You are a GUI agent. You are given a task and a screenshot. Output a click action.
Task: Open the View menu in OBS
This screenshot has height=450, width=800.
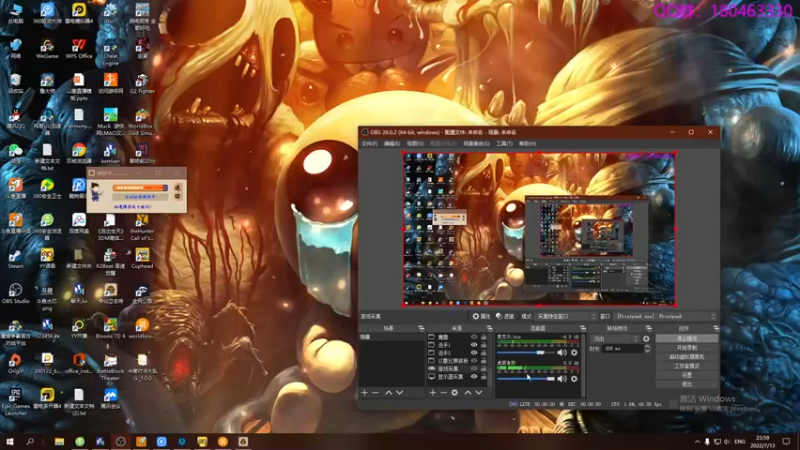click(415, 144)
